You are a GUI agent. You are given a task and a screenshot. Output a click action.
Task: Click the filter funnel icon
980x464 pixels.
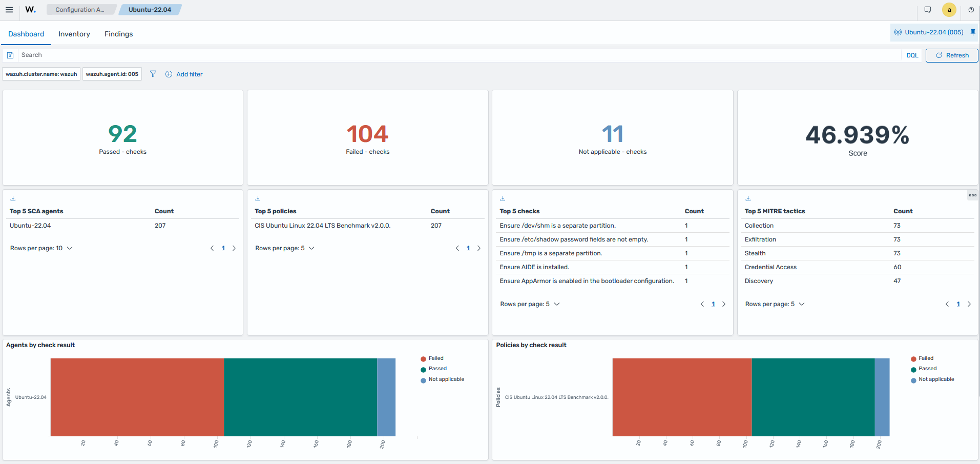[x=153, y=74]
